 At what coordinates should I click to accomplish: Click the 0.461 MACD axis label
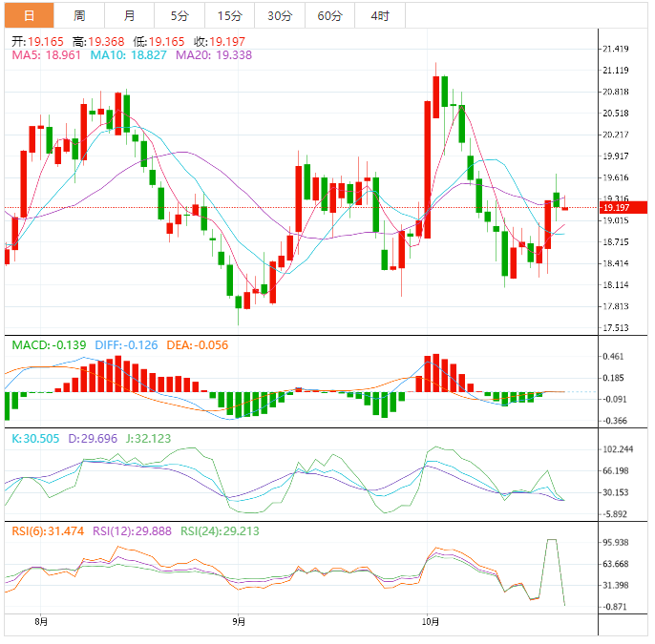[613, 357]
